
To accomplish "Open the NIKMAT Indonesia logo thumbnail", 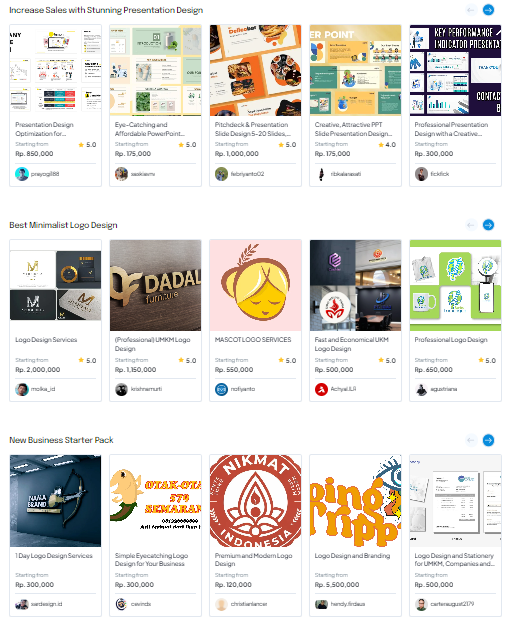I will 255,501.
